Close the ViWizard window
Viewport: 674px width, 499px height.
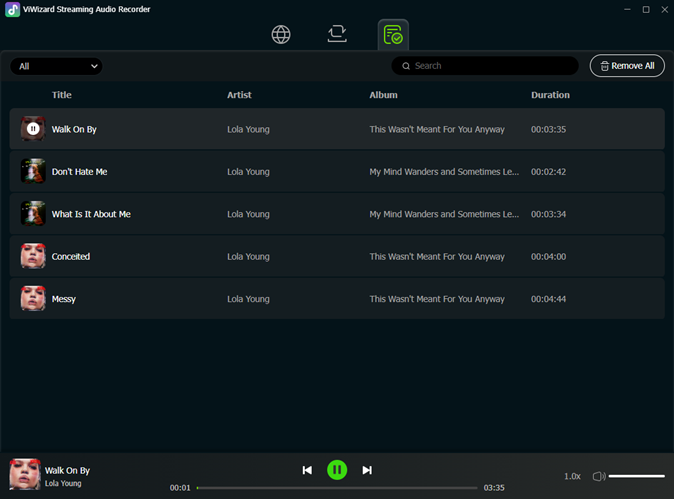665,9
